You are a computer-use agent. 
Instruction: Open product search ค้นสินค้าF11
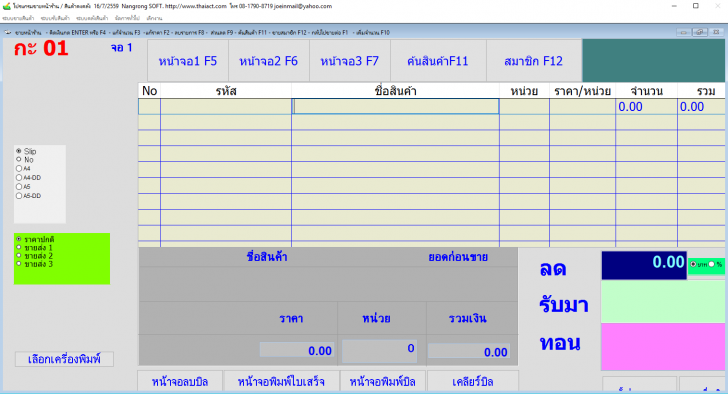[x=438, y=61]
